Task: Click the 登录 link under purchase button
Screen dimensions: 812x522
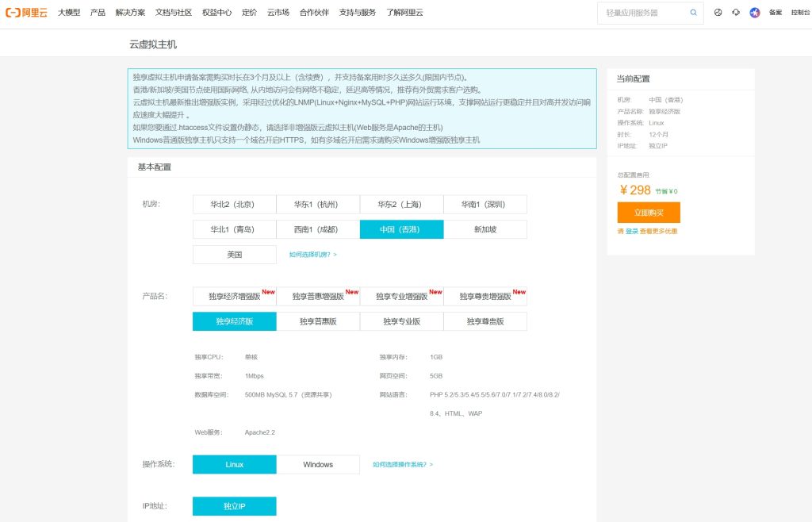Action: click(631, 231)
